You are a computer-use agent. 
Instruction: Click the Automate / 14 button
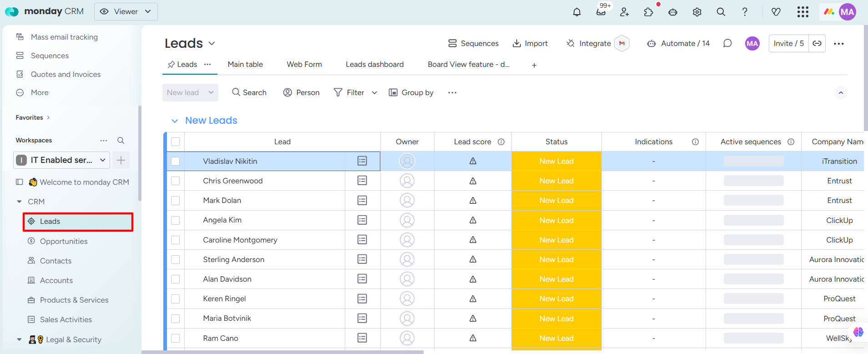click(x=678, y=43)
